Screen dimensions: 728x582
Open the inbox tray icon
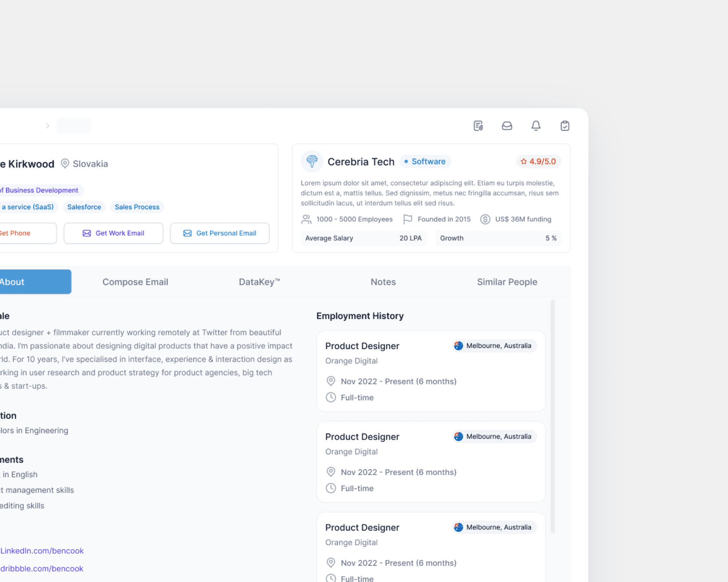(507, 126)
